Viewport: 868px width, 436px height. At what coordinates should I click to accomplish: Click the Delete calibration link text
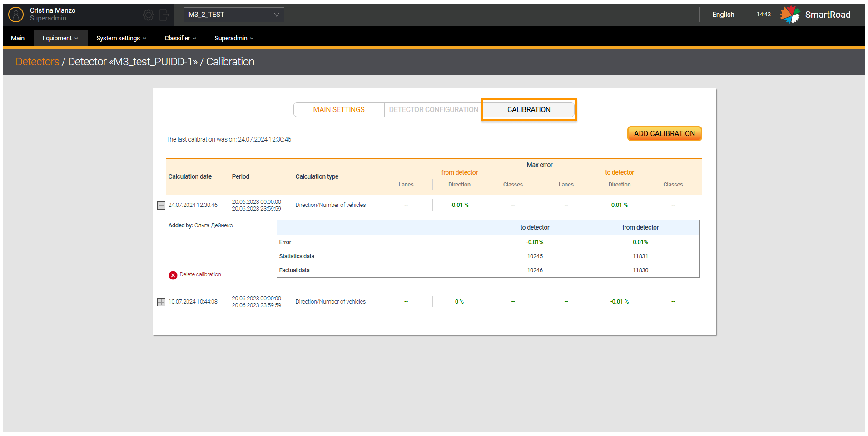[200, 274]
